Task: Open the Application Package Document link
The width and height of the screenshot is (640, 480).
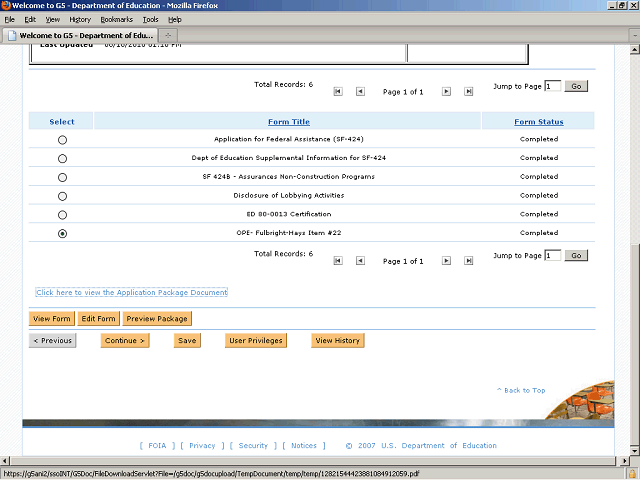Action: click(131, 292)
